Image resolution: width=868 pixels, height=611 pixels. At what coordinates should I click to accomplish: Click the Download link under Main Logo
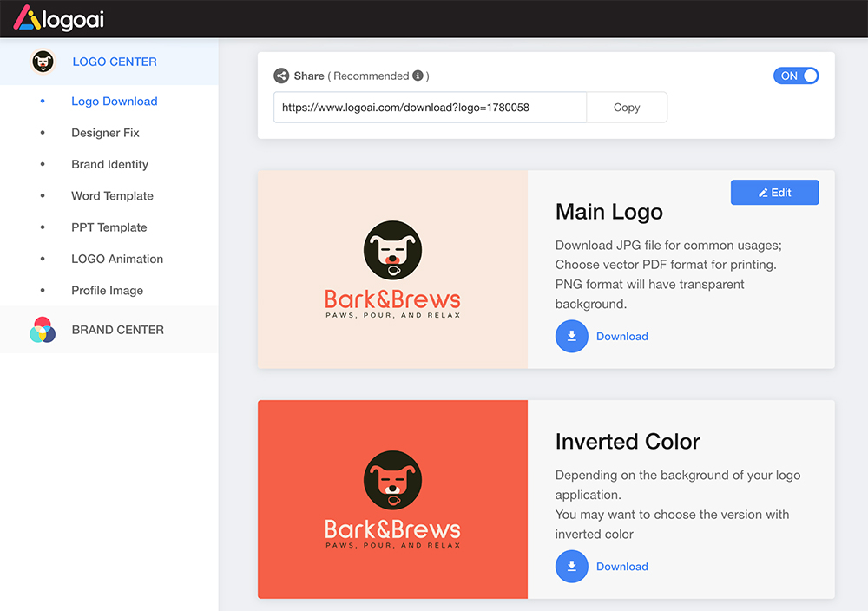coord(621,336)
